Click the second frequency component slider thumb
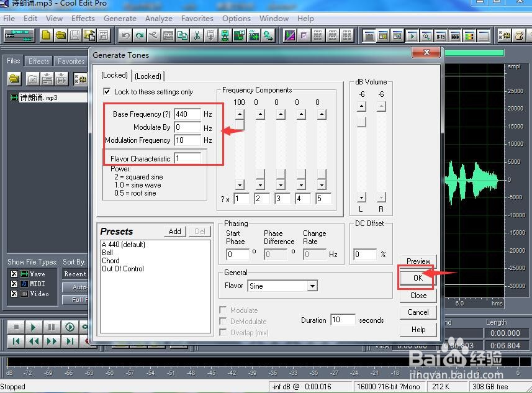 [x=260, y=174]
